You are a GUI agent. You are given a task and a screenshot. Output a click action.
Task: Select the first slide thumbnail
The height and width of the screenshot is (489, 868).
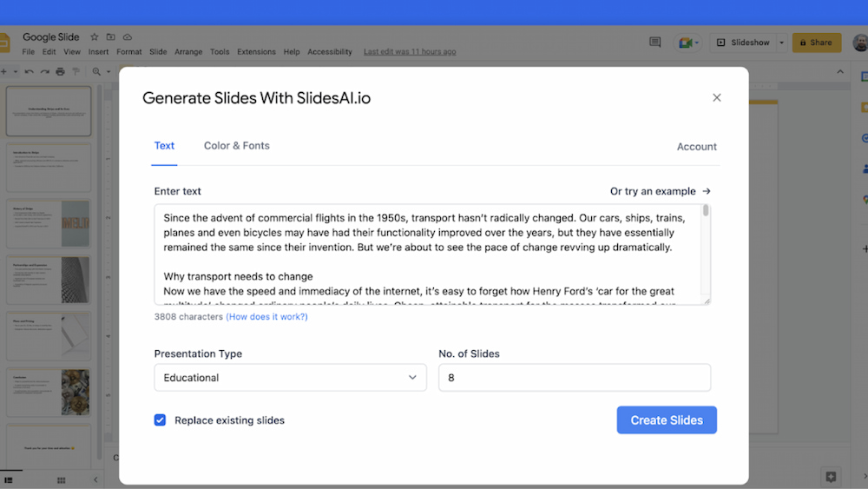click(x=49, y=111)
